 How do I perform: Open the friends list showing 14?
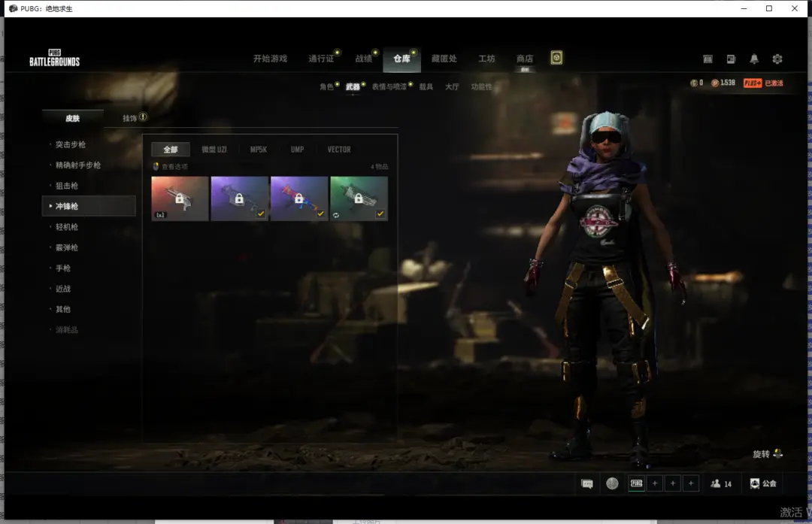721,483
